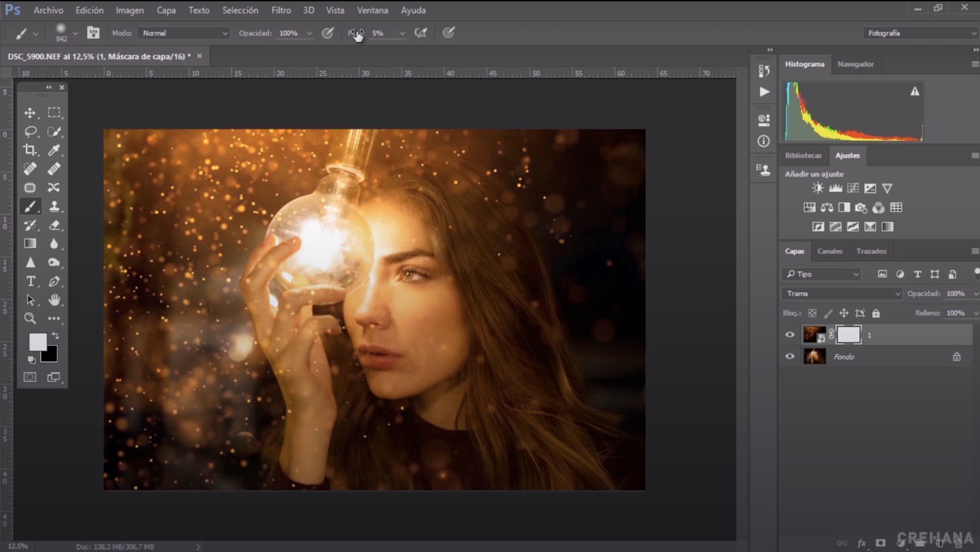
Task: Select the Gradient tool
Action: (30, 243)
